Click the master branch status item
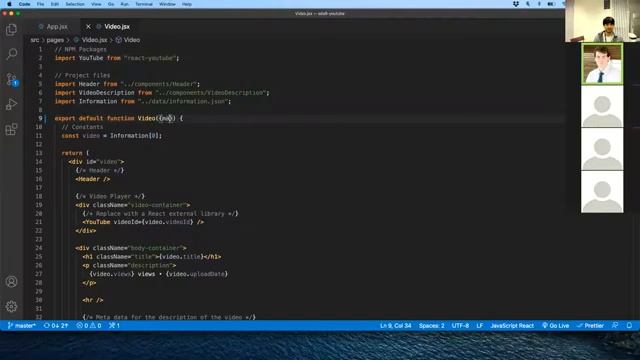Screen dimensions: 640x360 (x=22, y=326)
